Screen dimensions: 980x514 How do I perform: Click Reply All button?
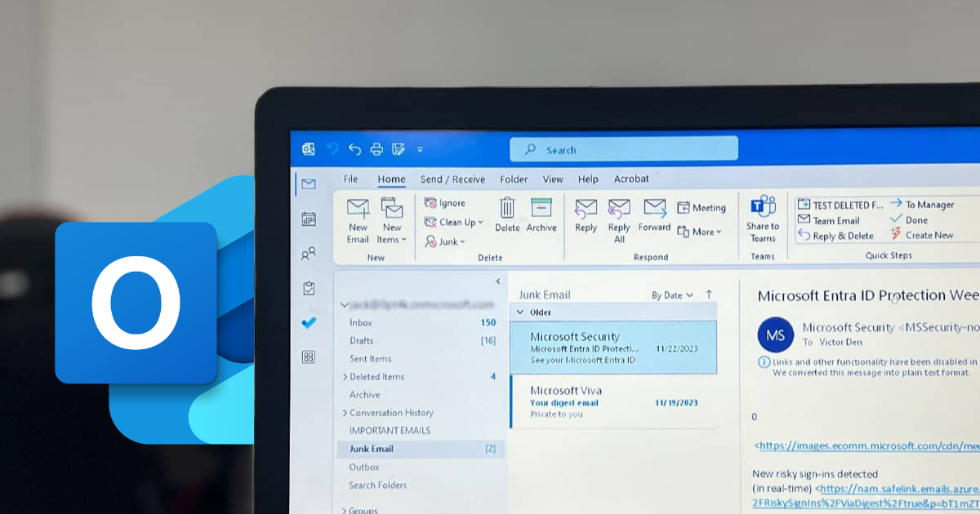point(619,220)
